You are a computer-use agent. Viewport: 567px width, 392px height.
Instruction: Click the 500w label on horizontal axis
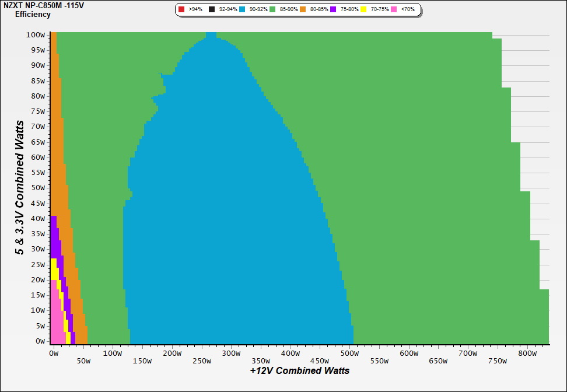[350, 353]
